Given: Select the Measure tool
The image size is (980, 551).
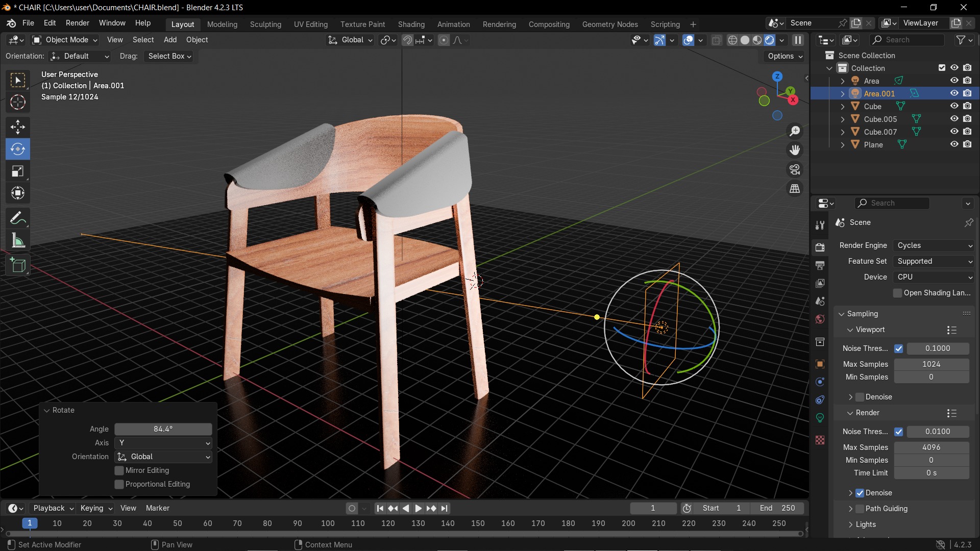Looking at the screenshot, I should pyautogui.click(x=18, y=240).
